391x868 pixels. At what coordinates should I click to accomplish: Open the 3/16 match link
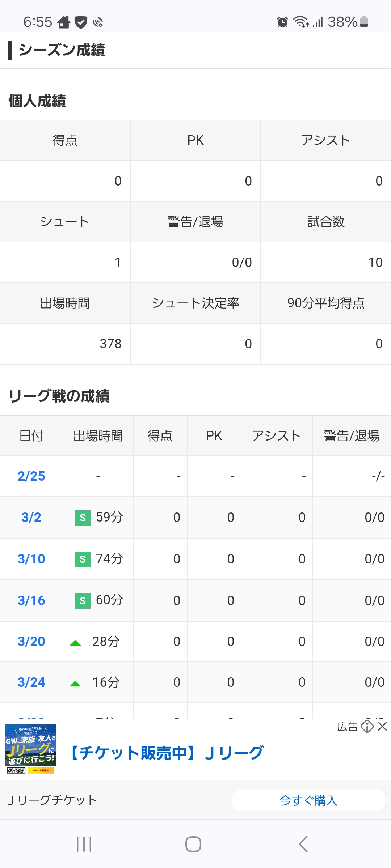31,601
